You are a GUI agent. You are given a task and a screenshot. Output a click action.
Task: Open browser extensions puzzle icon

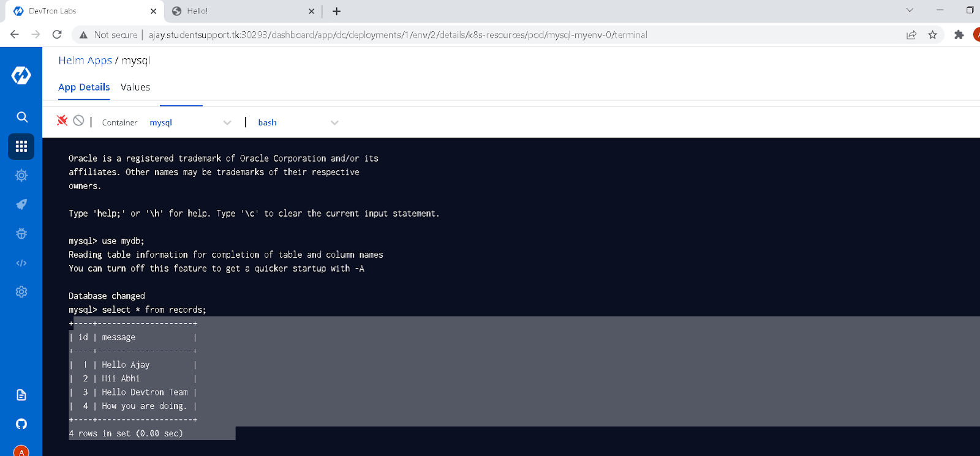[x=959, y=35]
